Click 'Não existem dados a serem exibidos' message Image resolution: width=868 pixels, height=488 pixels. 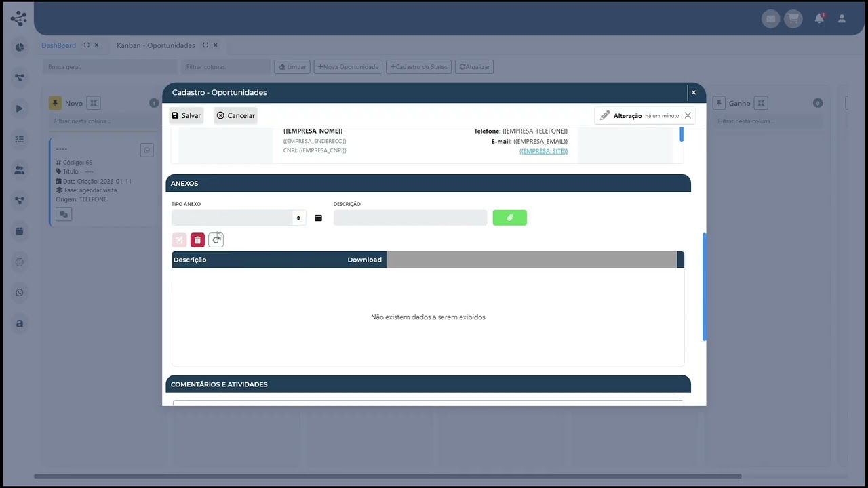(x=428, y=317)
